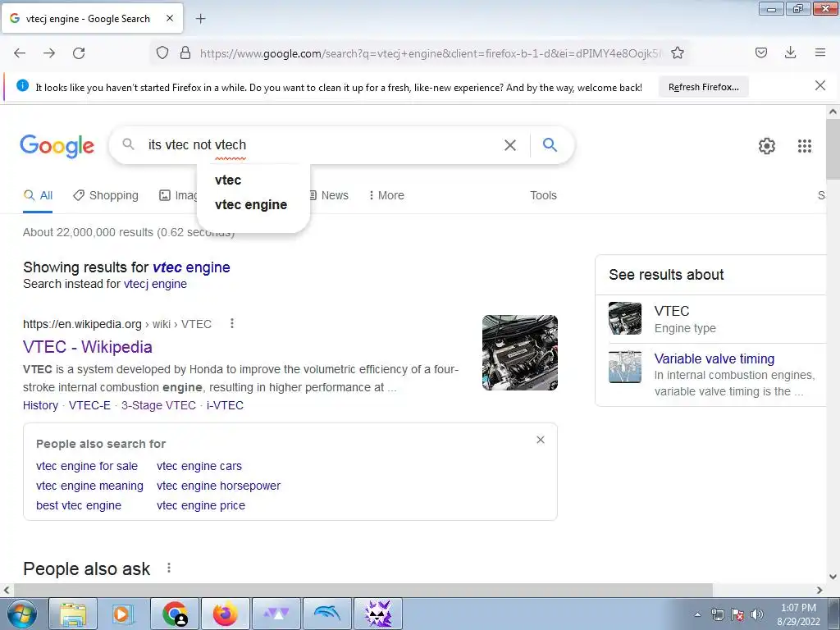Show hidden system tray icons
This screenshot has width=840, height=630.
[x=697, y=615]
